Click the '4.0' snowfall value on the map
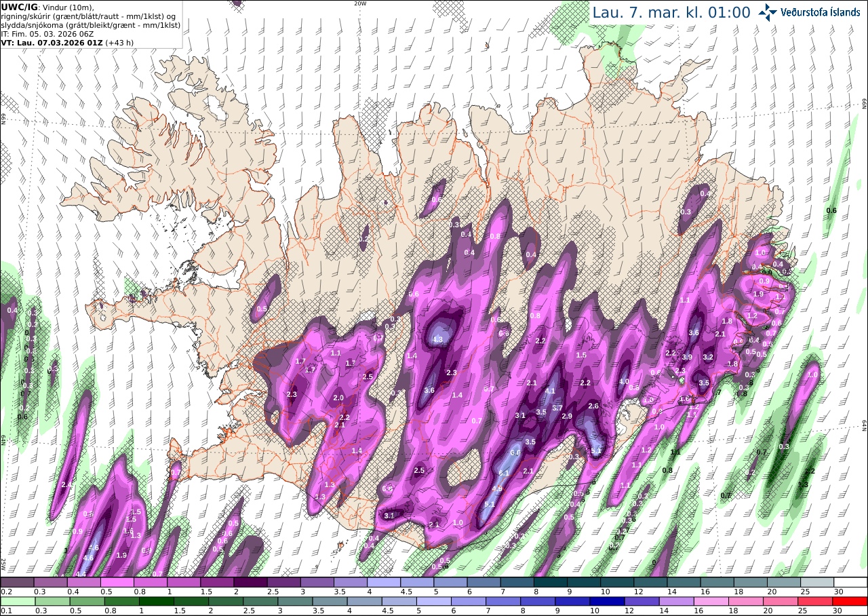868x616 pixels. 625,382
